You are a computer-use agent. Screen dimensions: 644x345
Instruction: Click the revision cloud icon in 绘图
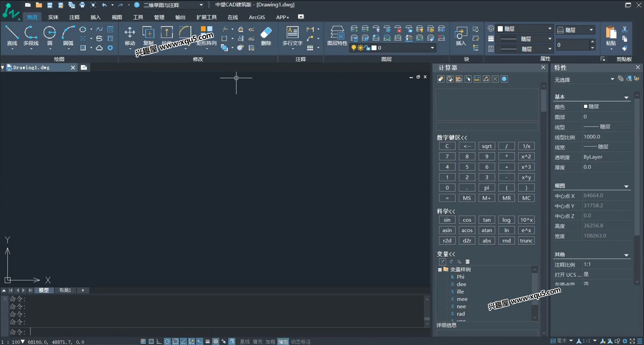(x=99, y=48)
